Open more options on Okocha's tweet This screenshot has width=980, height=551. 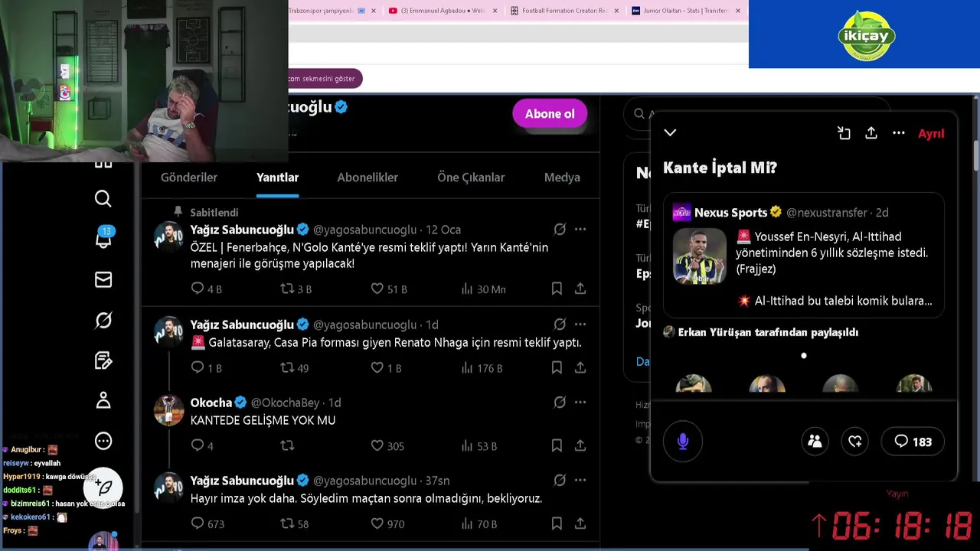(580, 403)
